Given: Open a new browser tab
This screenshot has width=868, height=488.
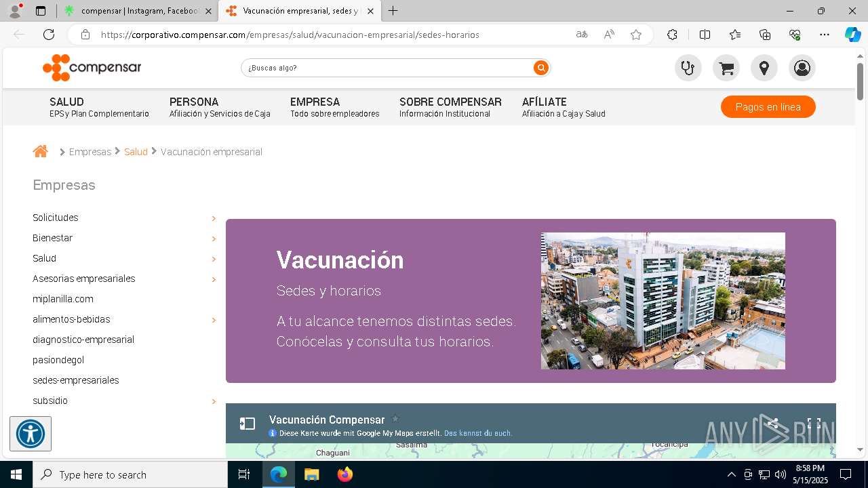Looking at the screenshot, I should click(393, 11).
